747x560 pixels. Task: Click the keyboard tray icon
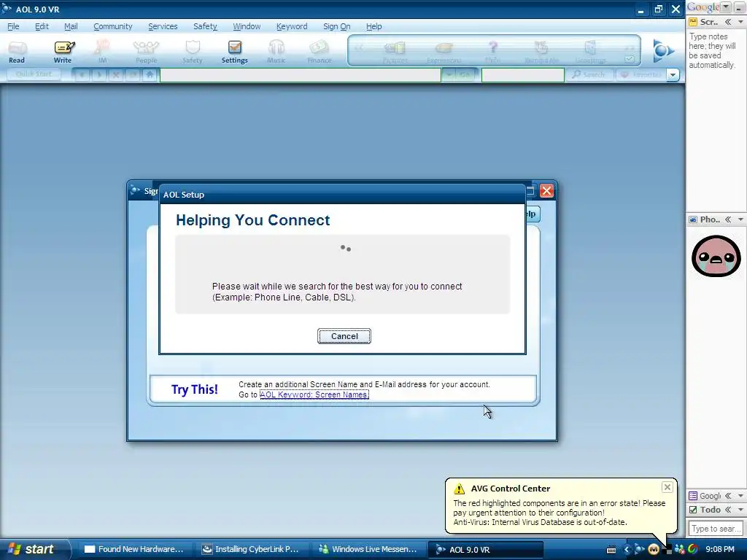pyautogui.click(x=612, y=550)
